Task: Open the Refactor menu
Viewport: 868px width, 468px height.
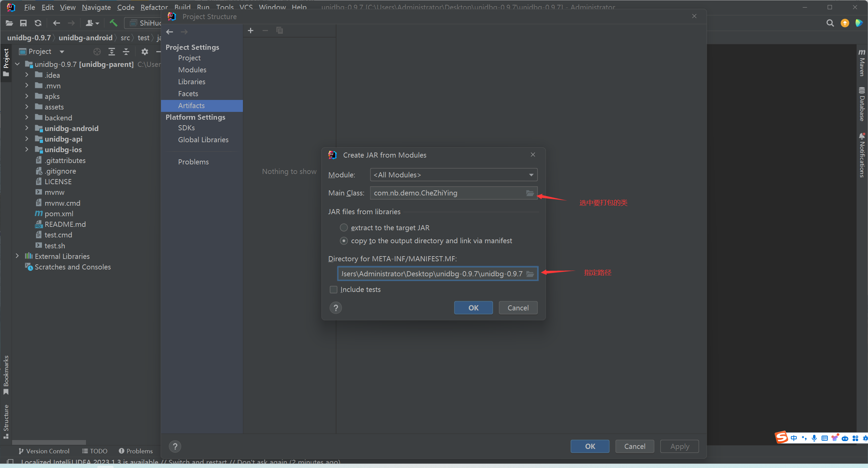Action: pyautogui.click(x=154, y=7)
